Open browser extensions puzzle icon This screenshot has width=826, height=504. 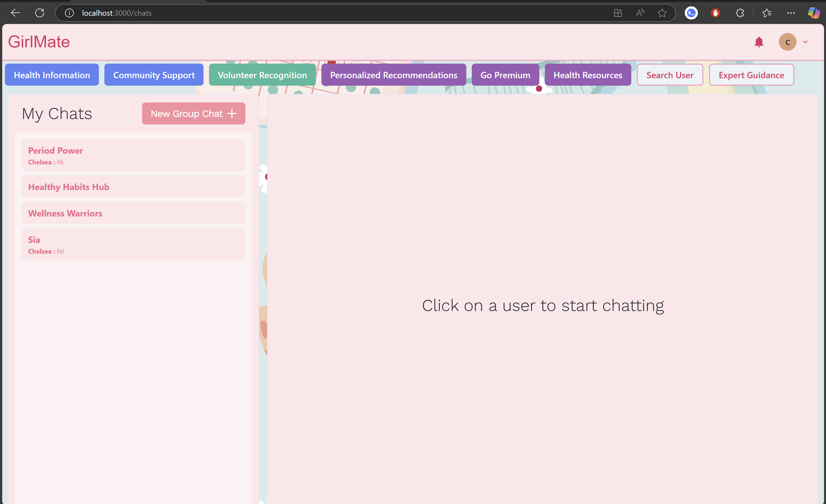pyautogui.click(x=740, y=13)
